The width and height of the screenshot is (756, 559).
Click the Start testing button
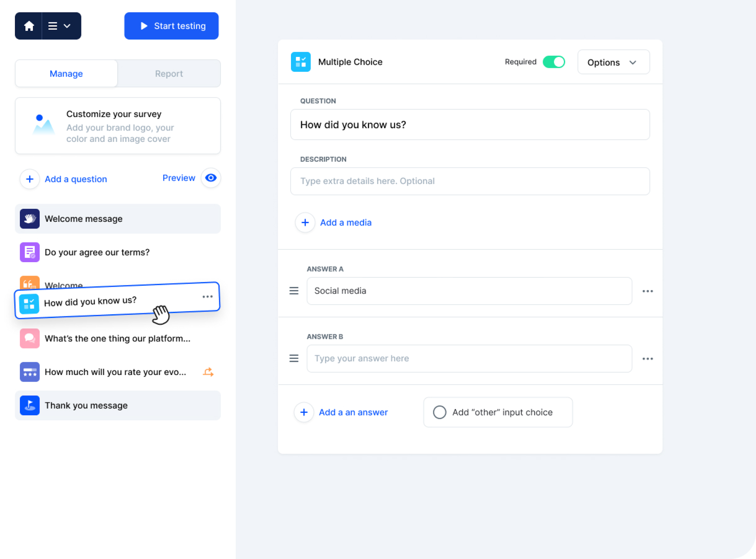click(x=171, y=26)
